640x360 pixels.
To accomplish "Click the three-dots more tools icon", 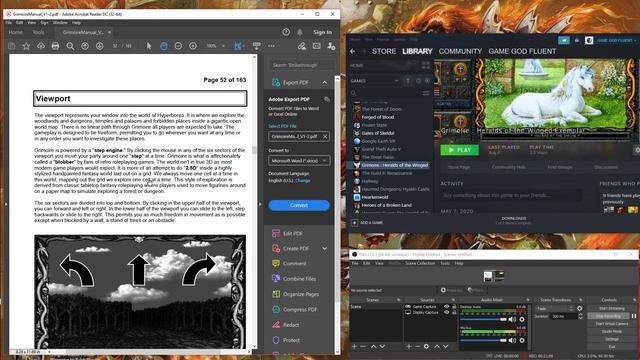I will (x=271, y=46).
